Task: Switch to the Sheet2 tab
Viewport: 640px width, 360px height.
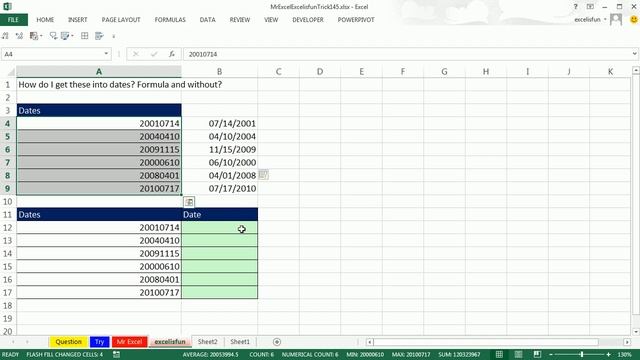Action: [207, 342]
